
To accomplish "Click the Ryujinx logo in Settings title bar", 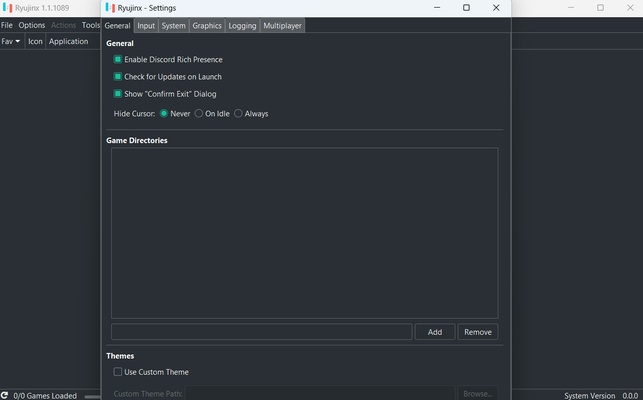I will click(x=110, y=8).
